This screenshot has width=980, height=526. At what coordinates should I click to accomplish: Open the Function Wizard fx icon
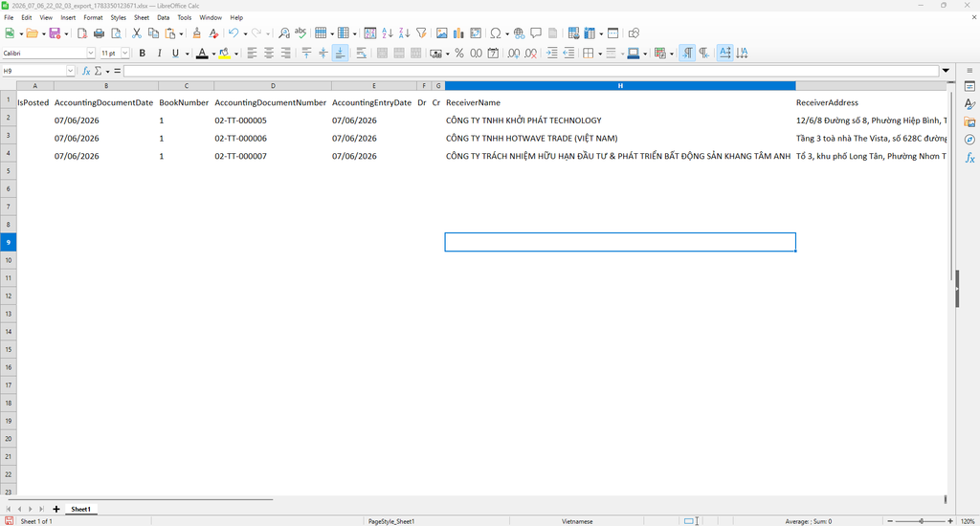point(86,71)
